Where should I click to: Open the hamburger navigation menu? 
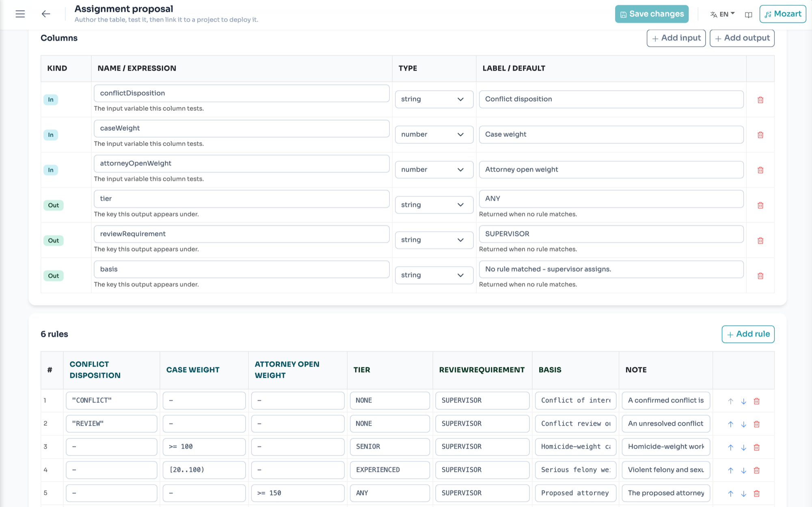(20, 14)
